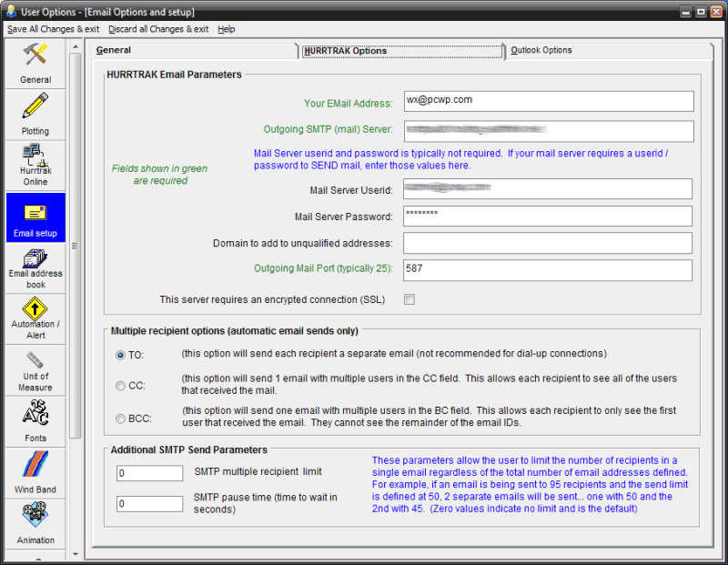
Task: Open the Help menu
Action: coord(227,29)
